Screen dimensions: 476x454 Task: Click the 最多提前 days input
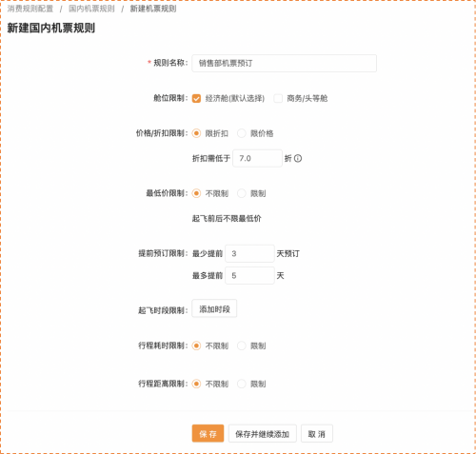point(249,275)
